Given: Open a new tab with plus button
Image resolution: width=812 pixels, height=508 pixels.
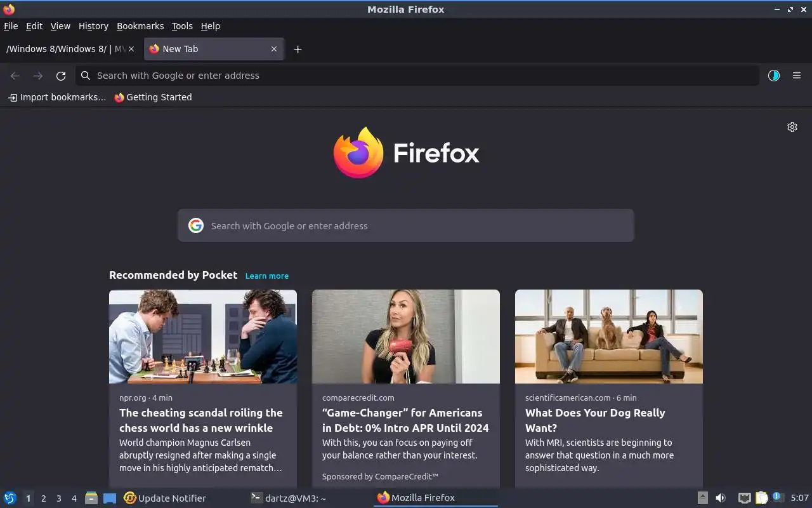Looking at the screenshot, I should tap(298, 49).
